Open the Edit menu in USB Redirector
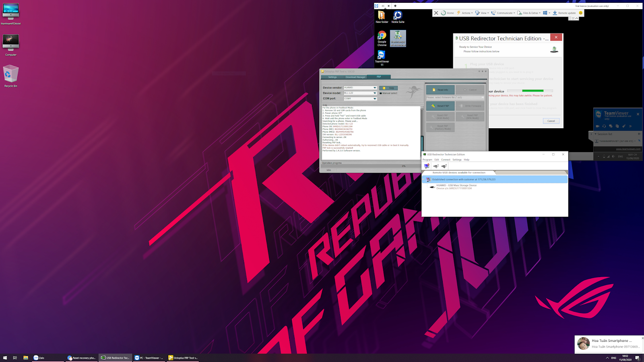The height and width of the screenshot is (362, 644). coord(437,160)
